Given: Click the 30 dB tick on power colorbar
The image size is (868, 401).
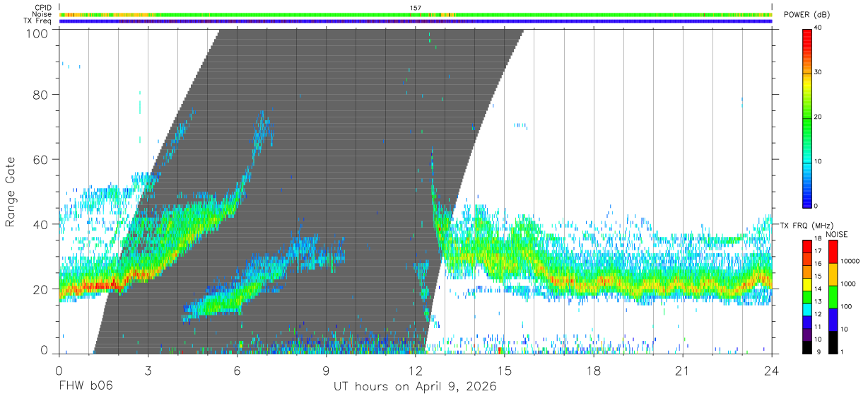Looking at the screenshot, I should [819, 72].
